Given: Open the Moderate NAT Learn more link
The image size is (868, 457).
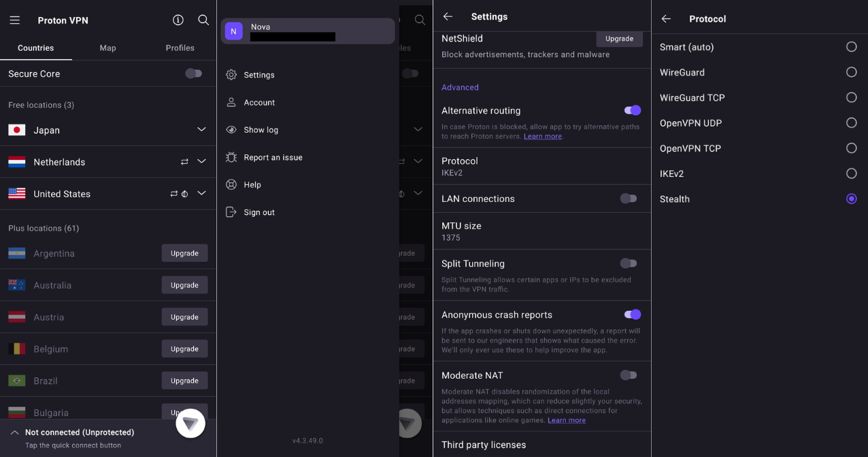Looking at the screenshot, I should (x=567, y=420).
